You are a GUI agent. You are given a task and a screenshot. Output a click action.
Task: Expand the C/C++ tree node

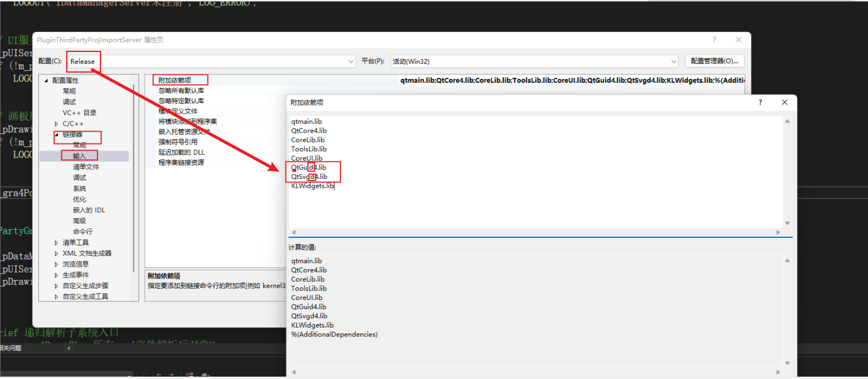click(x=57, y=123)
